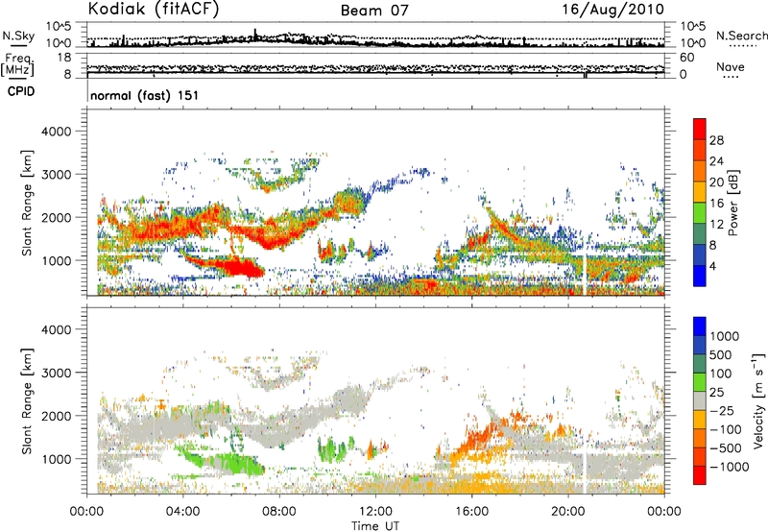Click the red top segment of the power colorbar
Screen dimensions: 768x532
[x=700, y=130]
